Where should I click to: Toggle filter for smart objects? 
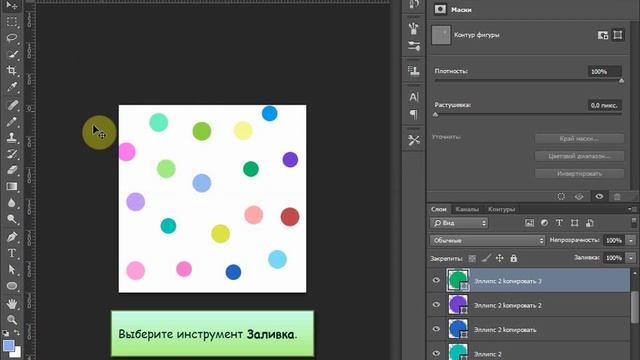click(589, 223)
